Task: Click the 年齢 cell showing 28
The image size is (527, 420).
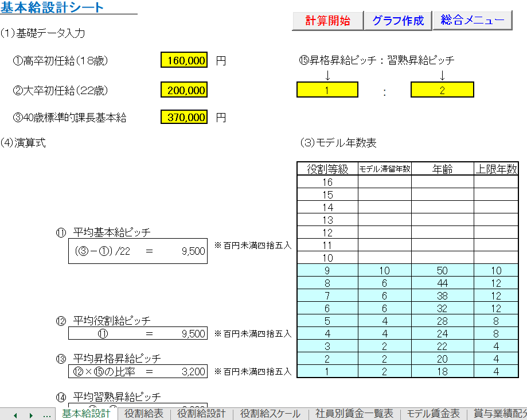Action: (442, 321)
